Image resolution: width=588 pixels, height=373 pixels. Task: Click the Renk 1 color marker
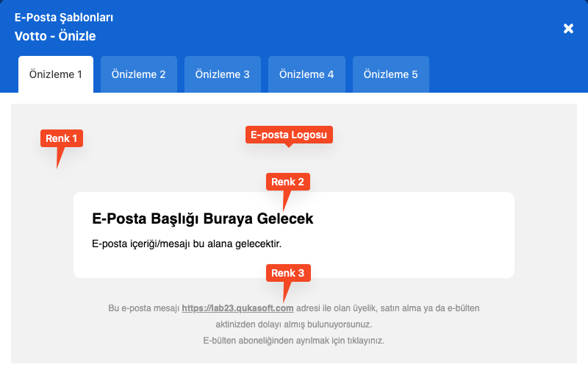pyautogui.click(x=62, y=138)
